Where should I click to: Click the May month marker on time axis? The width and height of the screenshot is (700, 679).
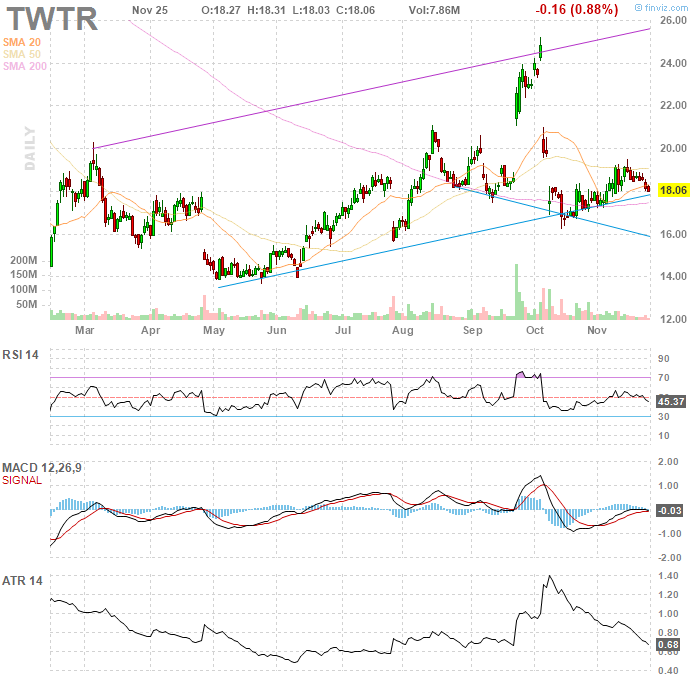coord(213,329)
